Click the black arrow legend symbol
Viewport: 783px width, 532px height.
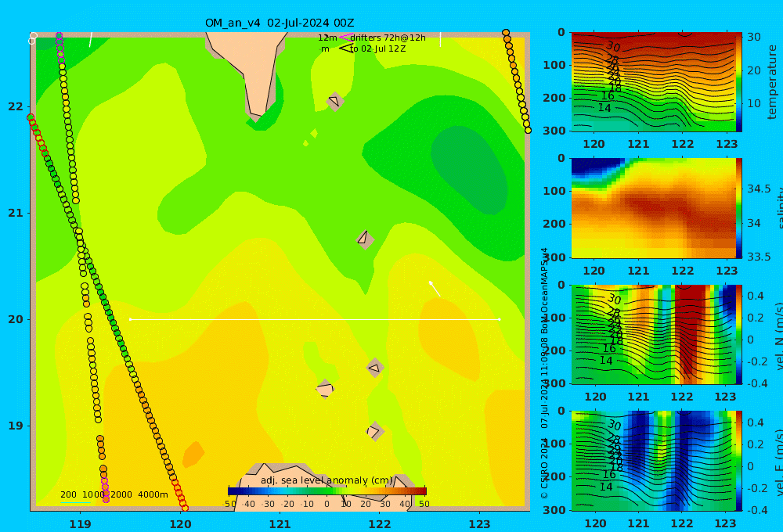346,49
